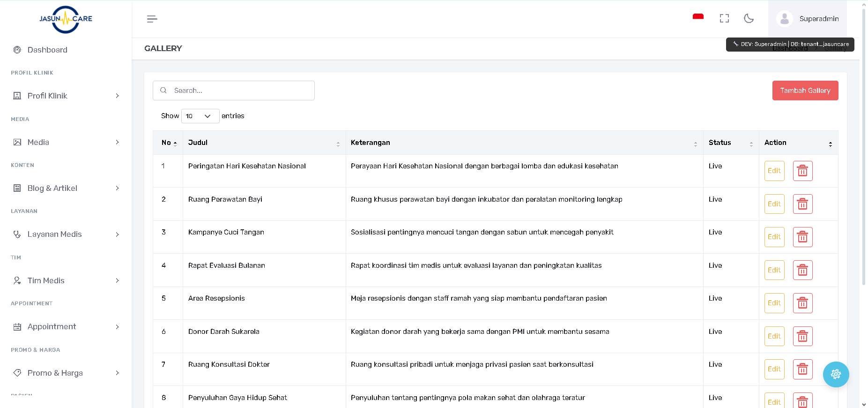Open the show entries count dropdown
Screen dimensions: 868x408
coord(200,116)
